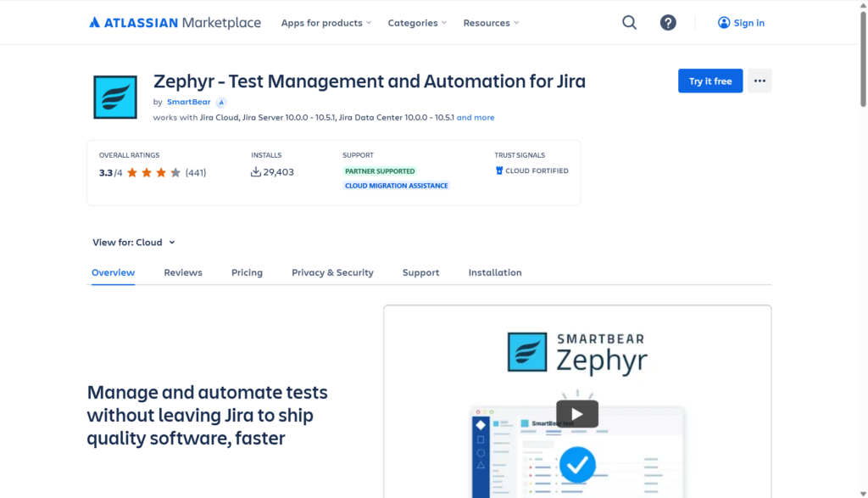Open the SmartBear vendor link
This screenshot has height=498, width=868.
(x=188, y=102)
